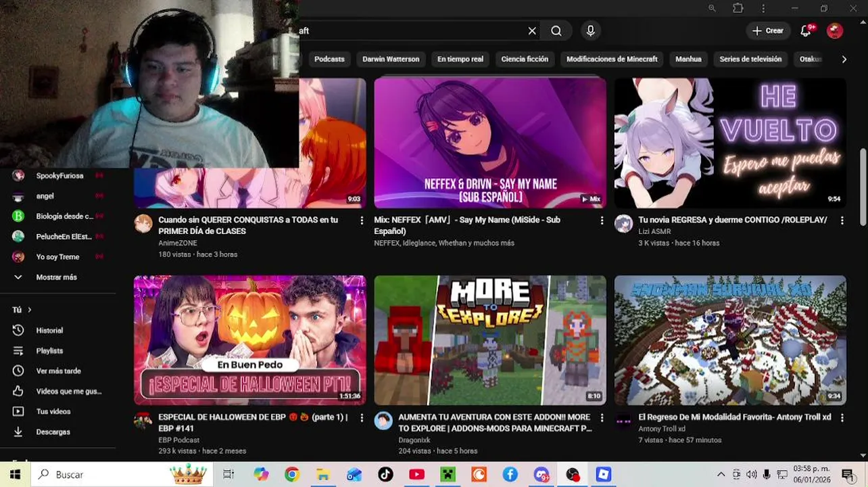Open the AnimeZONE channel name link
Screen dimensions: 868x487
pyautogui.click(x=178, y=243)
